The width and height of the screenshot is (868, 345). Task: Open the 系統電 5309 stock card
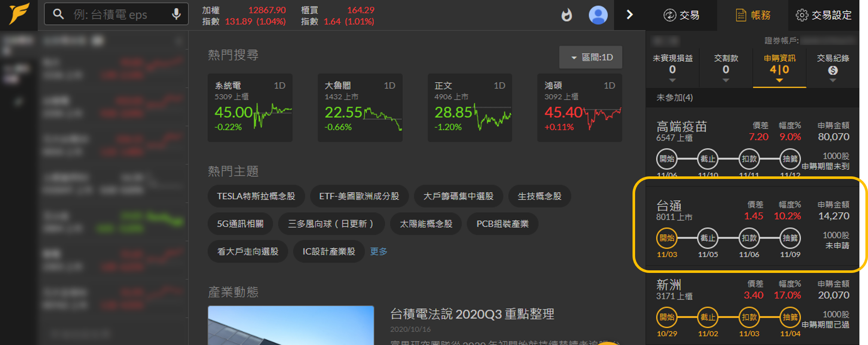tap(250, 108)
